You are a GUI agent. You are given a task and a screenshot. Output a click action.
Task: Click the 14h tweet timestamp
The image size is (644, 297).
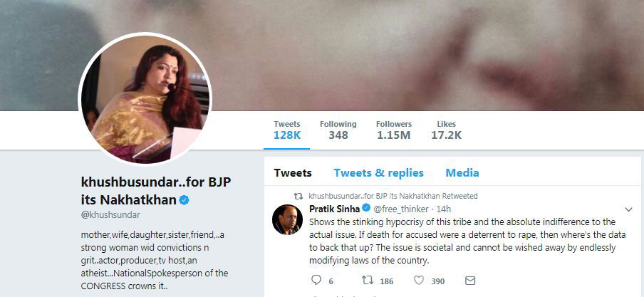coord(444,209)
